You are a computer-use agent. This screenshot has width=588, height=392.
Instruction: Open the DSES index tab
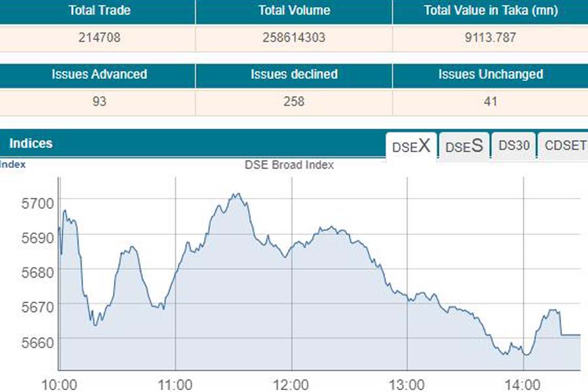pyautogui.click(x=464, y=146)
